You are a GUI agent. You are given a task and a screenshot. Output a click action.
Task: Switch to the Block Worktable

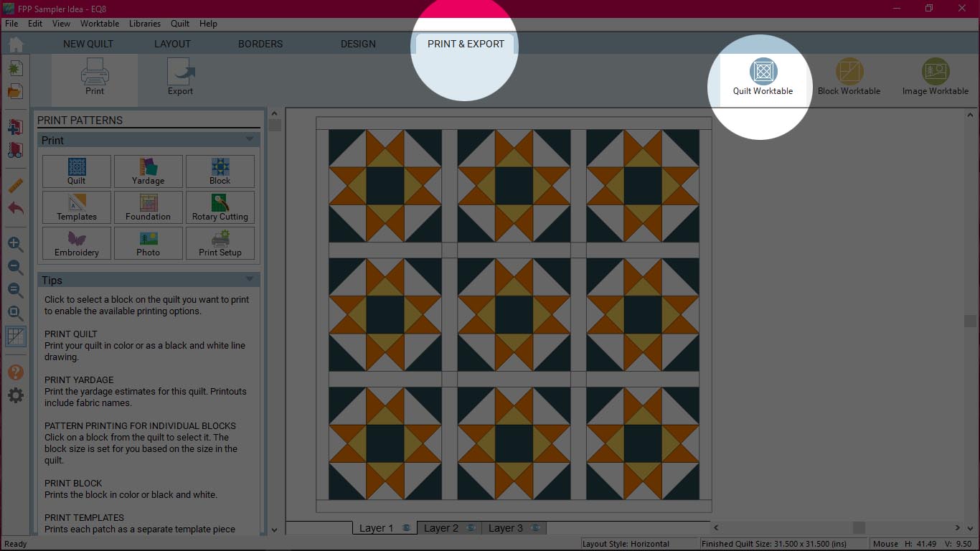849,77
